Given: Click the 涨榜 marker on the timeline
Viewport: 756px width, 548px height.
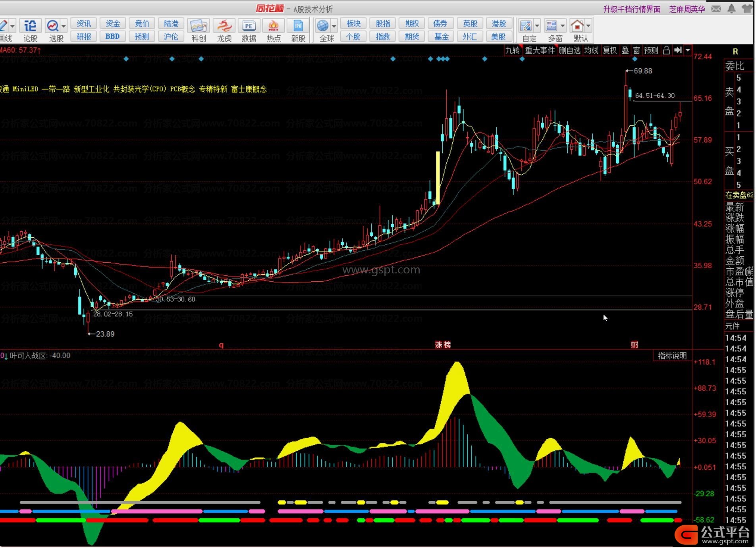Looking at the screenshot, I should 443,345.
